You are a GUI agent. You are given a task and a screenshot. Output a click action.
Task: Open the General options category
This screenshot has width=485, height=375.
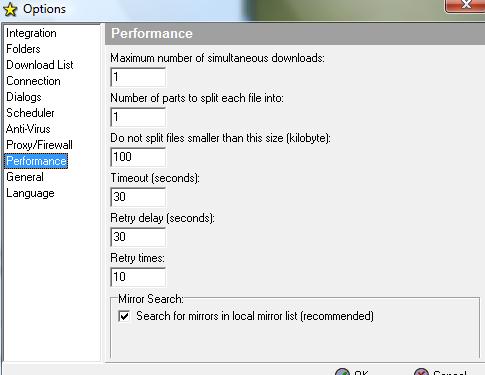(x=25, y=177)
